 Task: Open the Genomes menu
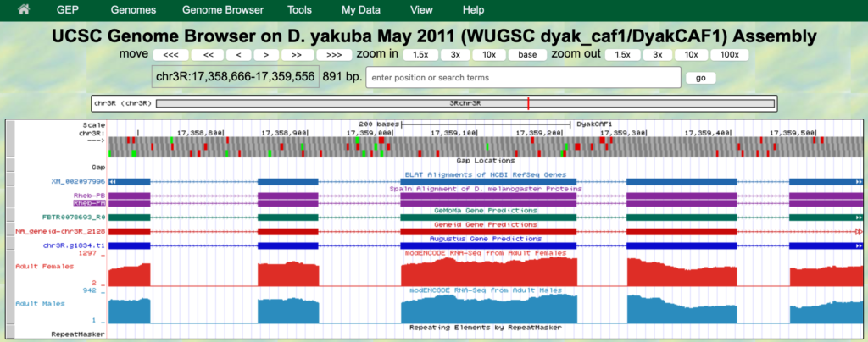pyautogui.click(x=134, y=10)
